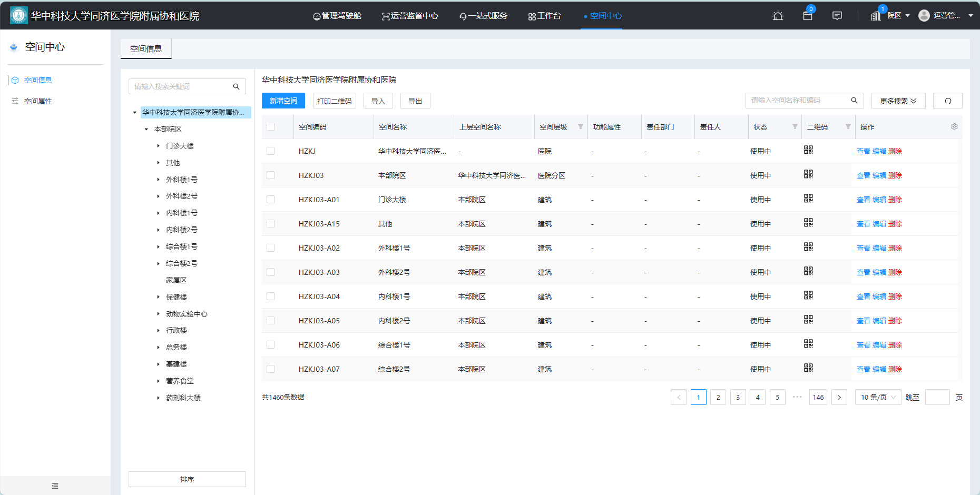980x495 pixels.
Task: Open QR code for HZKJ03-A01 row
Action: (x=809, y=198)
